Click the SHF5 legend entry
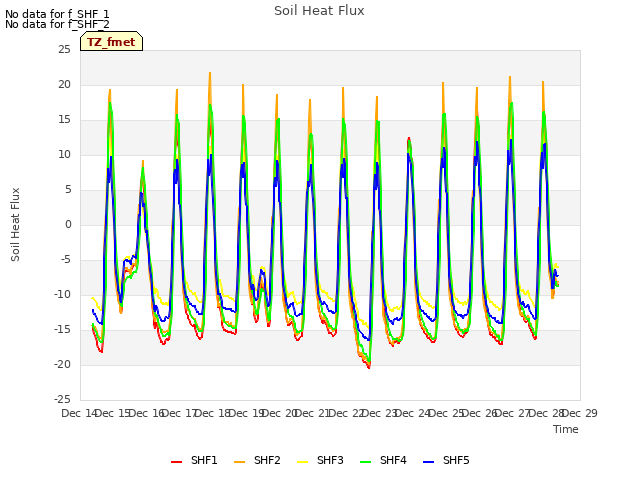 click(x=447, y=460)
